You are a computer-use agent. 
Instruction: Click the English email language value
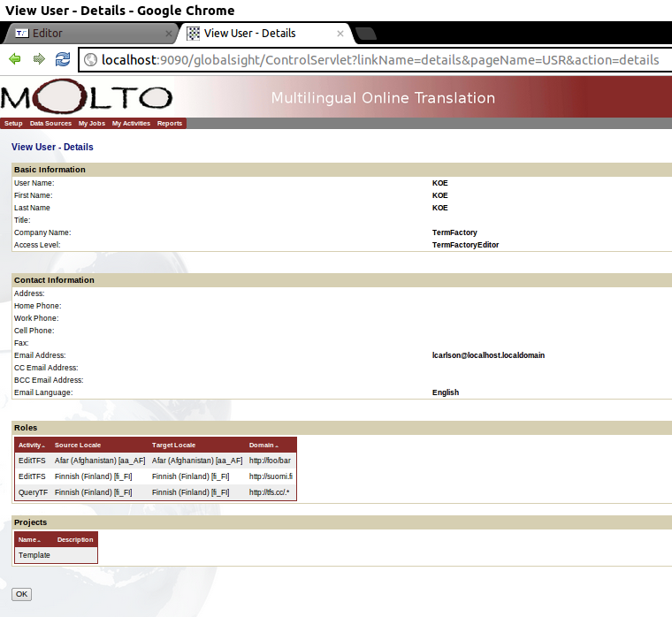click(x=446, y=392)
